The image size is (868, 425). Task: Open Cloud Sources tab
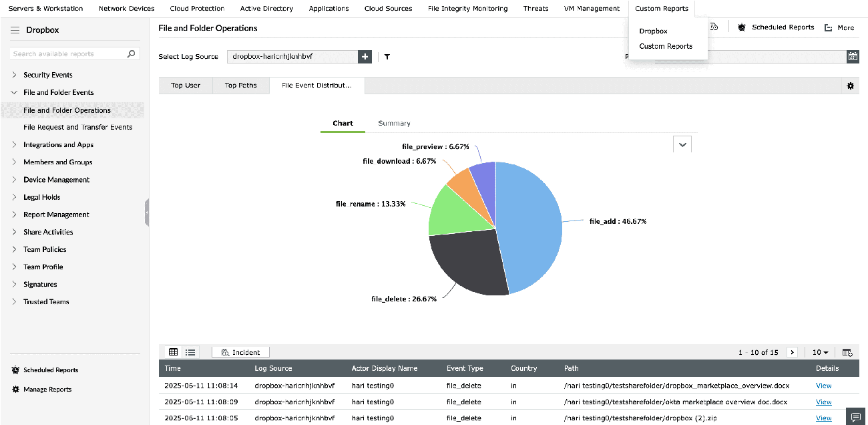[388, 9]
